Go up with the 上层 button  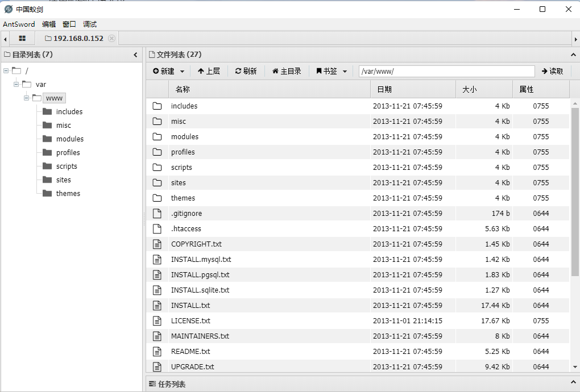pos(209,72)
